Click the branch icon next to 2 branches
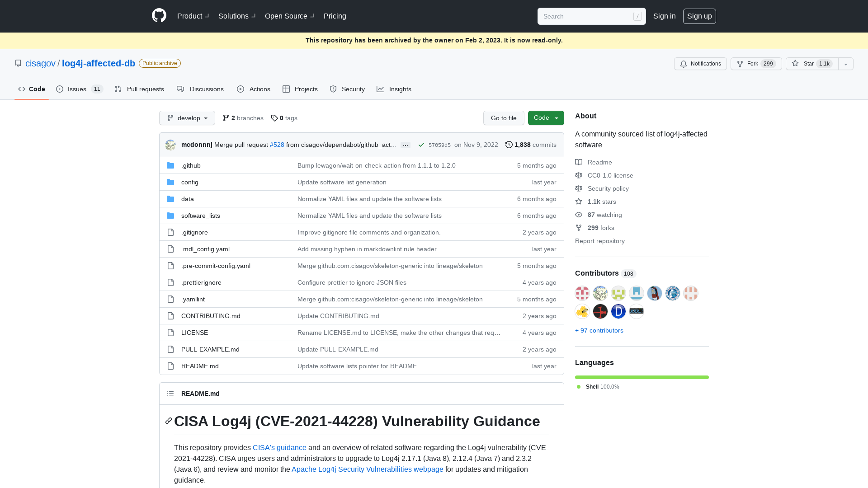The width and height of the screenshot is (868, 488). (x=226, y=118)
